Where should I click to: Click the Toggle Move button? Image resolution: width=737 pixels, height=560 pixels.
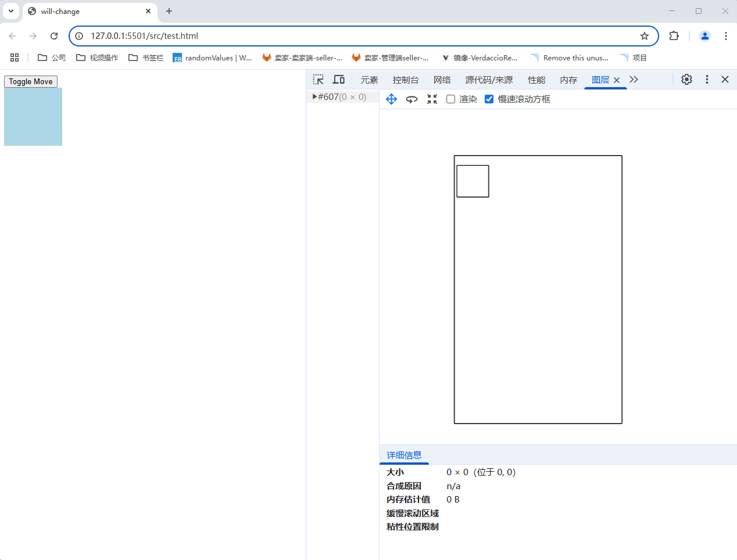pyautogui.click(x=31, y=81)
